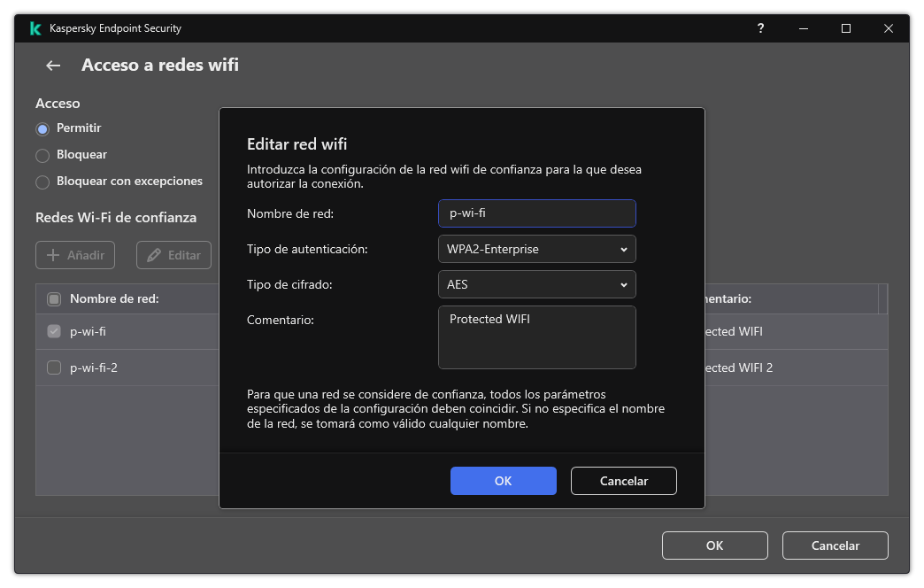The height and width of the screenshot is (588, 924).
Task: Open the WPA2-Enterprise selection menu
Action: [x=536, y=249]
